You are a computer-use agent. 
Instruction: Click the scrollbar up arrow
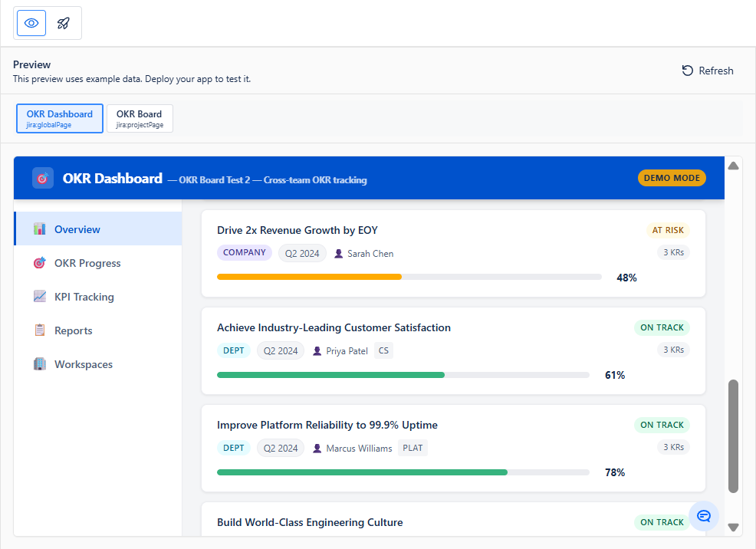coord(733,166)
